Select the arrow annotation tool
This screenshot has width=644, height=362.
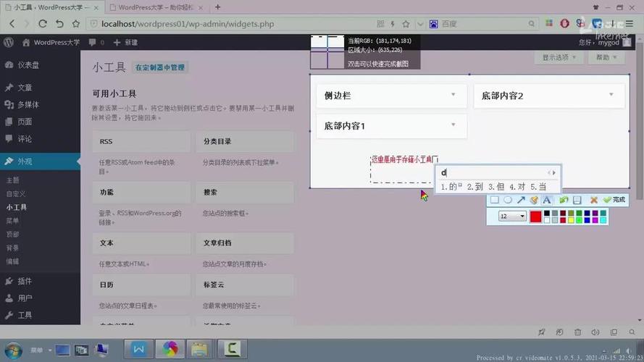coord(521,200)
